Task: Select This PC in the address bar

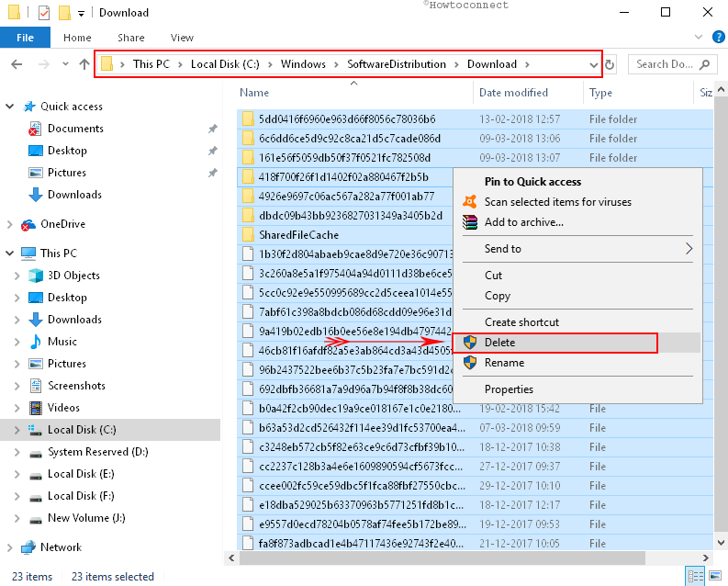Action: click(x=151, y=64)
